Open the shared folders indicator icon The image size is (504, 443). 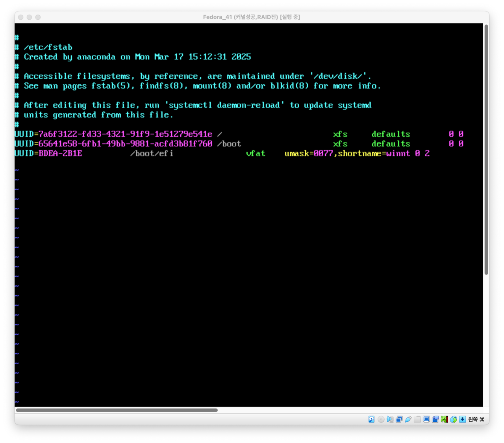(x=417, y=419)
